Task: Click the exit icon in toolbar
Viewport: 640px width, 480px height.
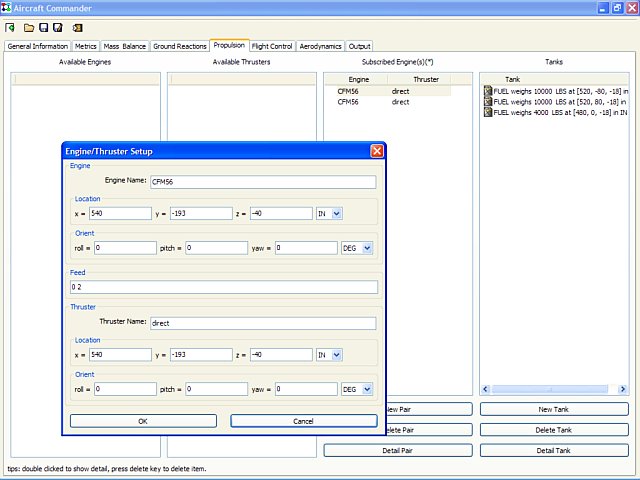Action: pos(77,28)
